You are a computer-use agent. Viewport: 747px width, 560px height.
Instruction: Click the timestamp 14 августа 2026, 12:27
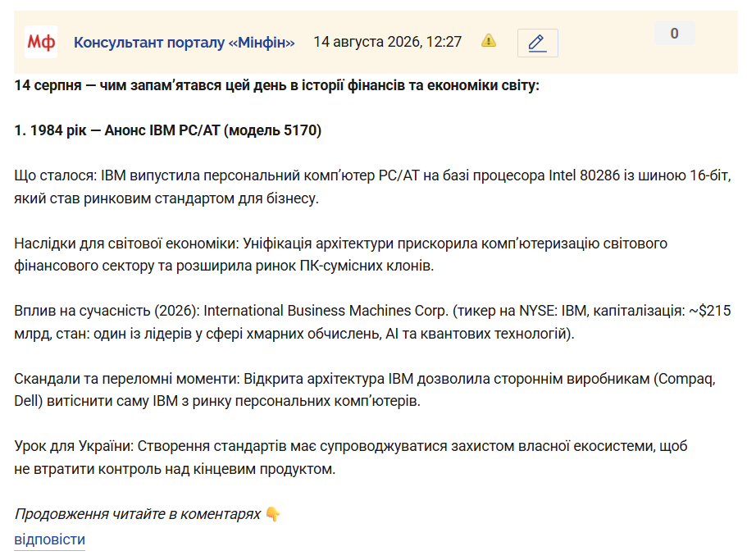click(x=387, y=42)
